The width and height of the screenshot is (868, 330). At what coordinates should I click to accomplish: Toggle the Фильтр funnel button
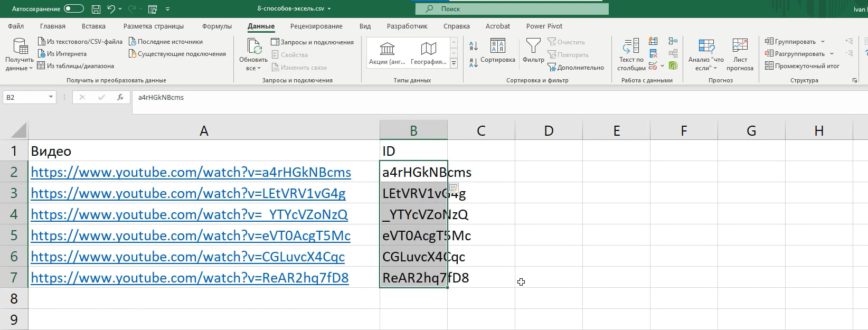point(533,51)
